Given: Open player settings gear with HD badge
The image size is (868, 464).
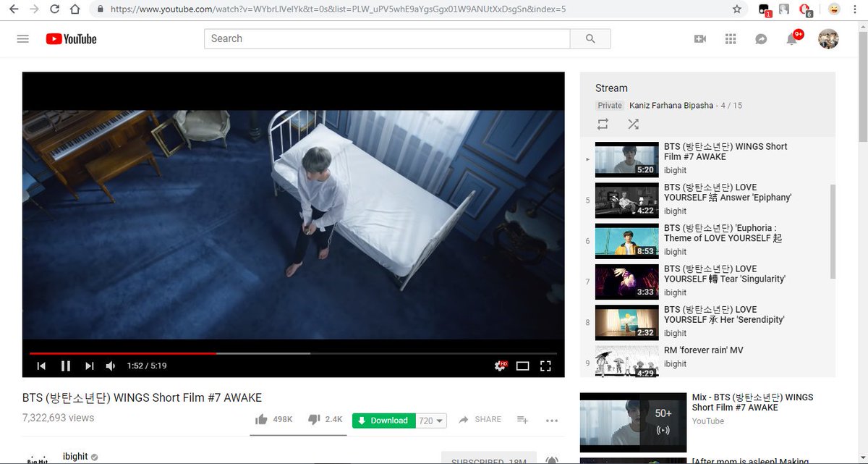Looking at the screenshot, I should (x=500, y=366).
